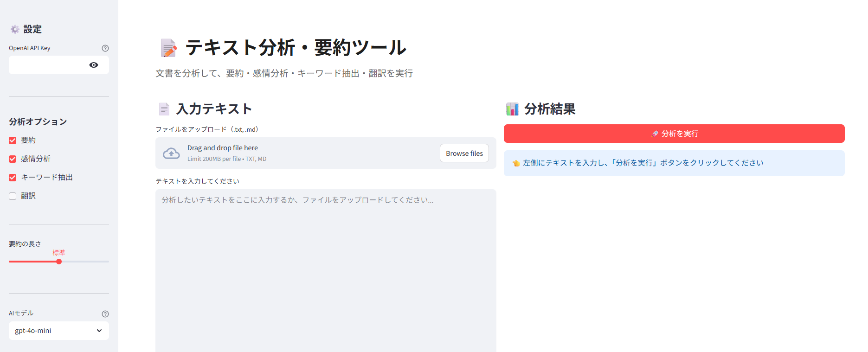868x352 pixels.
Task: Click the settings gear icon in the sidebar
Action: coord(15,29)
